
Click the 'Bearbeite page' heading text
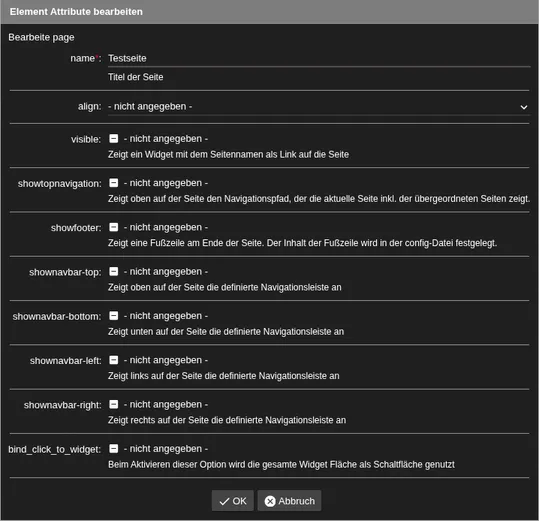click(x=41, y=37)
